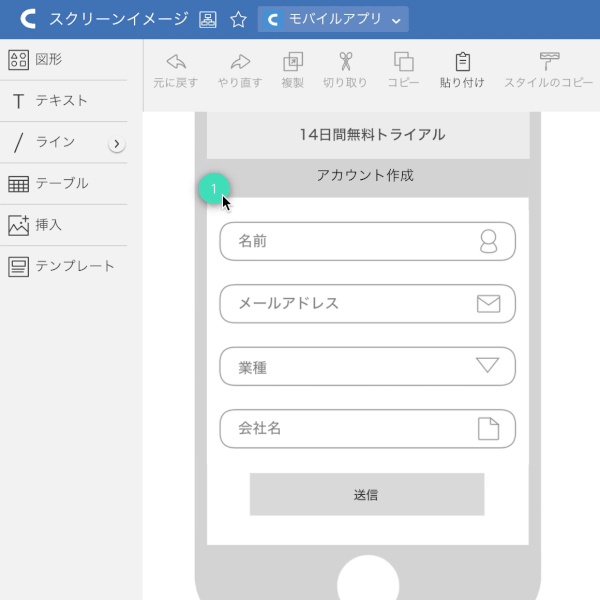
Task: Click the メールアドレス input field
Action: (x=350, y=303)
